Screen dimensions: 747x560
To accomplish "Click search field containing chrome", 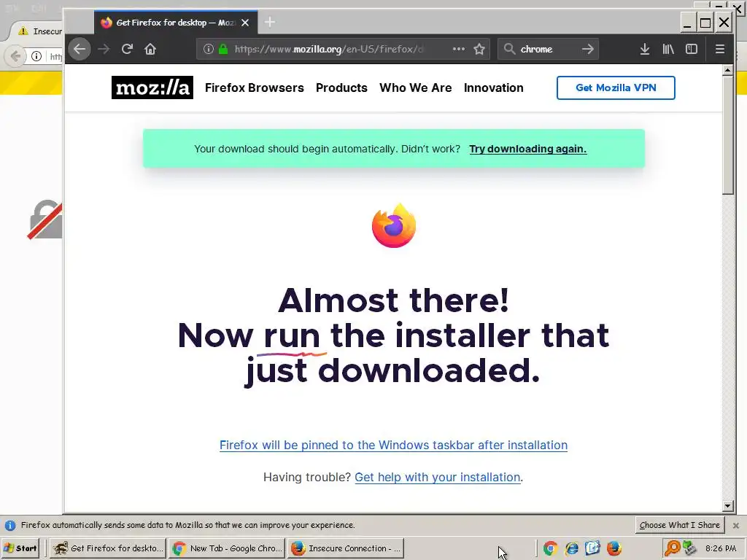I will [548, 49].
